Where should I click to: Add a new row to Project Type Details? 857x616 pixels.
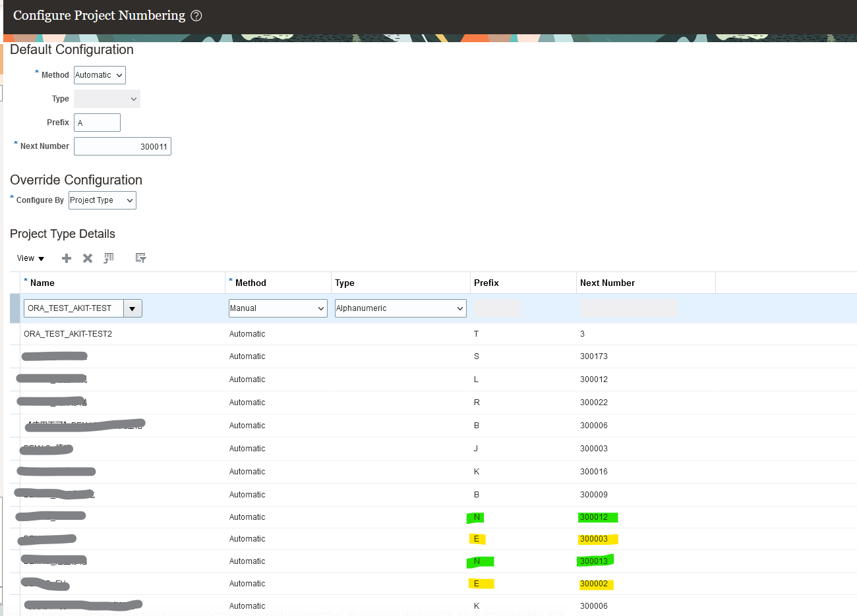pos(66,258)
